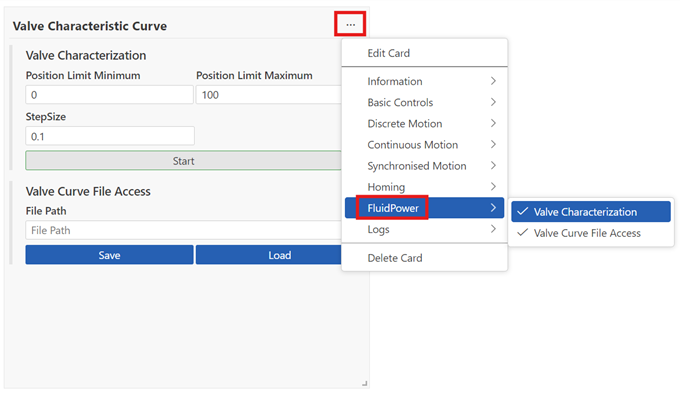680x395 pixels.
Task: Choose Delete Card from the menu
Action: 424,258
